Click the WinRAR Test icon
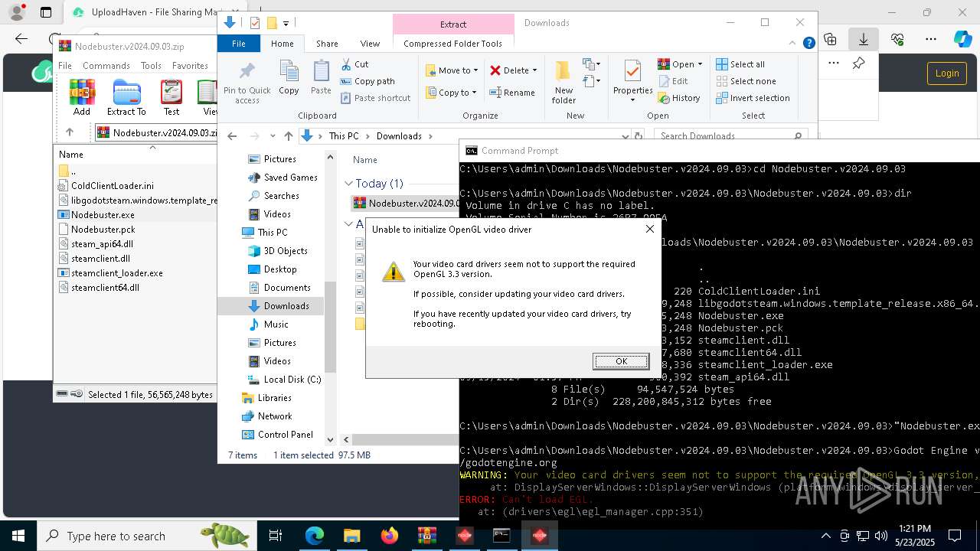Viewport: 980px width, 551px height. [x=171, y=97]
